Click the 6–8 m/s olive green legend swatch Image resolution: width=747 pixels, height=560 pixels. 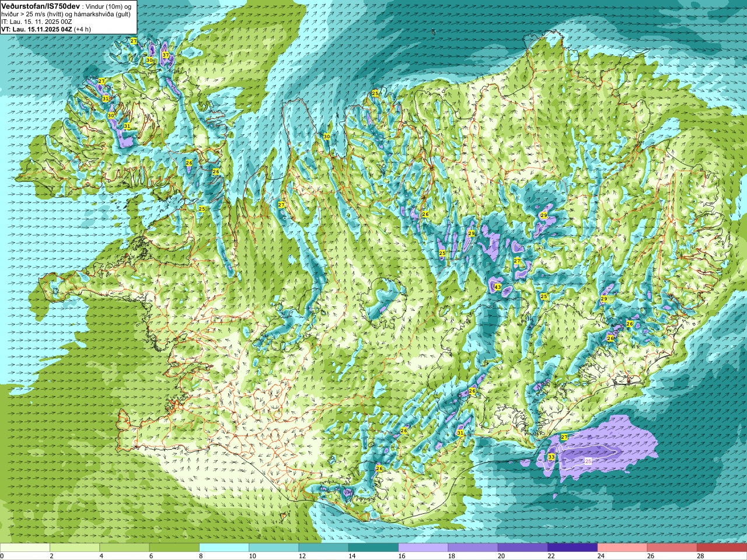(174, 548)
